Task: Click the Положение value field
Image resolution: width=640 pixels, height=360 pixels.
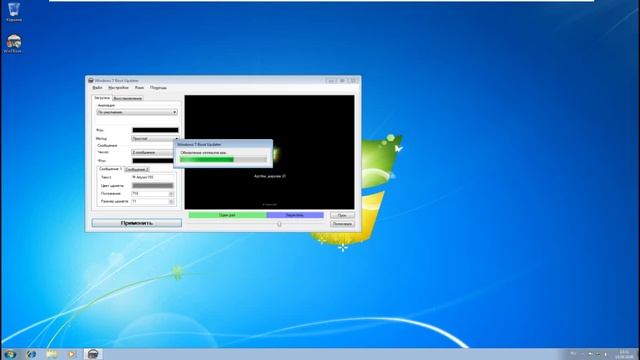Action: point(150,193)
